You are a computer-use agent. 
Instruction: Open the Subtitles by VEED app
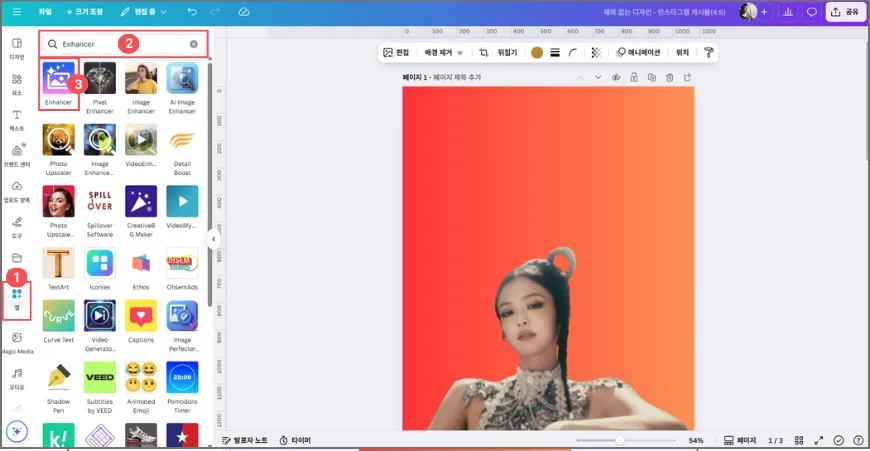coord(100,387)
